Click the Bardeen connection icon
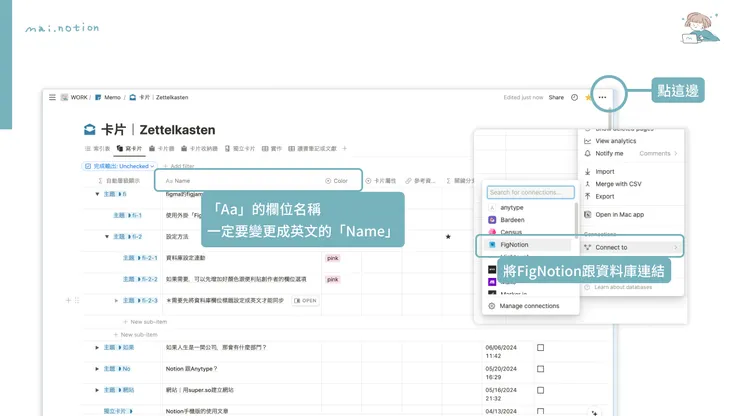Image resolution: width=740 pixels, height=416 pixels. pyautogui.click(x=492, y=220)
